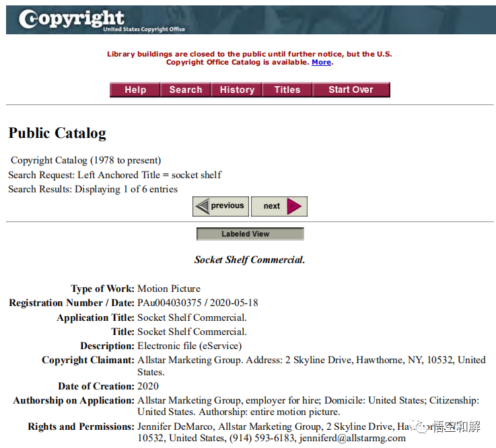The width and height of the screenshot is (496, 448).
Task: Open the Titles list button
Action: [x=287, y=89]
